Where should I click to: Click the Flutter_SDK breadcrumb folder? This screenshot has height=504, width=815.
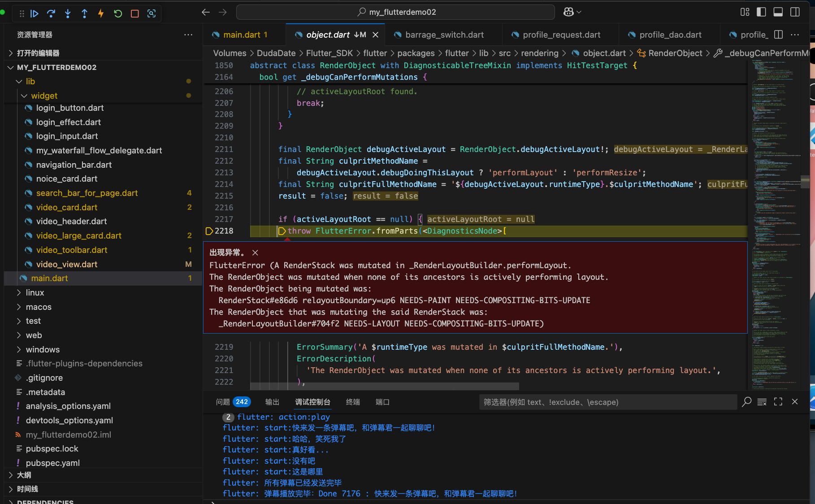point(329,53)
